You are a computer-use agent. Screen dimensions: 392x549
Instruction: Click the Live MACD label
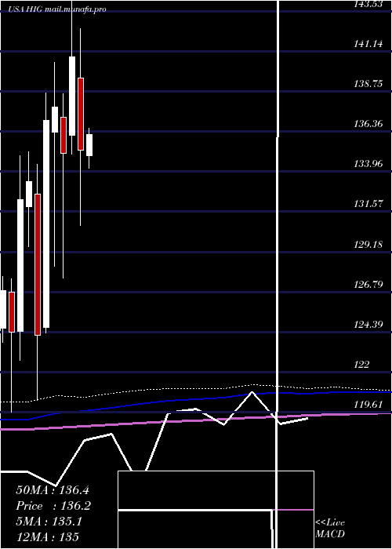pyautogui.click(x=330, y=529)
